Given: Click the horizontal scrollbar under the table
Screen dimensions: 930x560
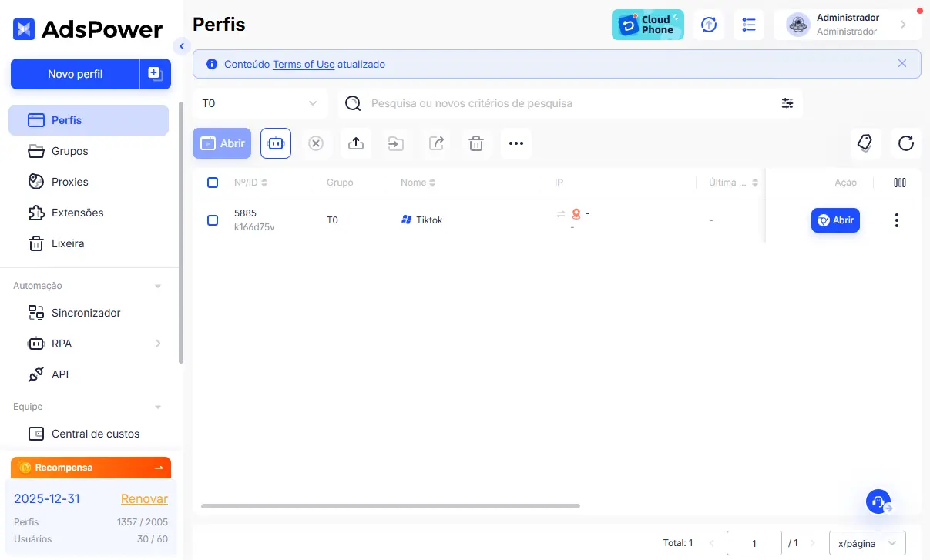Looking at the screenshot, I should point(390,506).
